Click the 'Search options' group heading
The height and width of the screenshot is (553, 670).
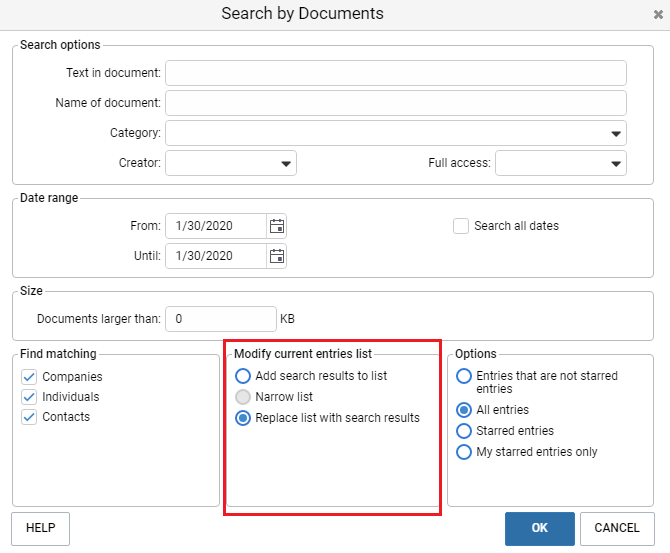pyautogui.click(x=60, y=45)
